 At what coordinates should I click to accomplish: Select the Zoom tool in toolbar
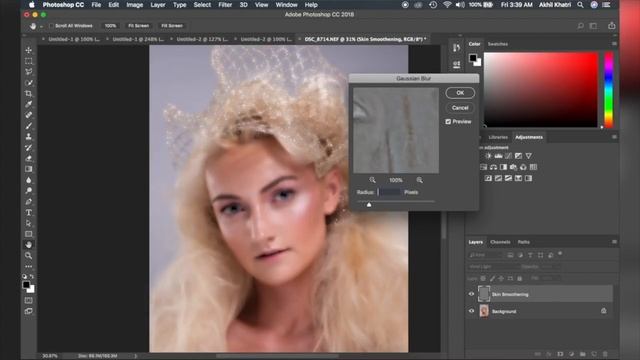pos(29,256)
